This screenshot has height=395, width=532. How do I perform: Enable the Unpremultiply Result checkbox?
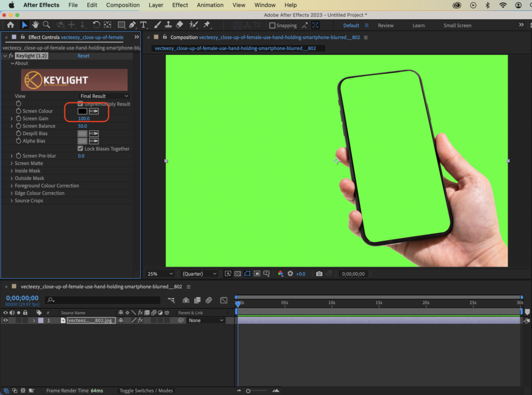coord(80,103)
